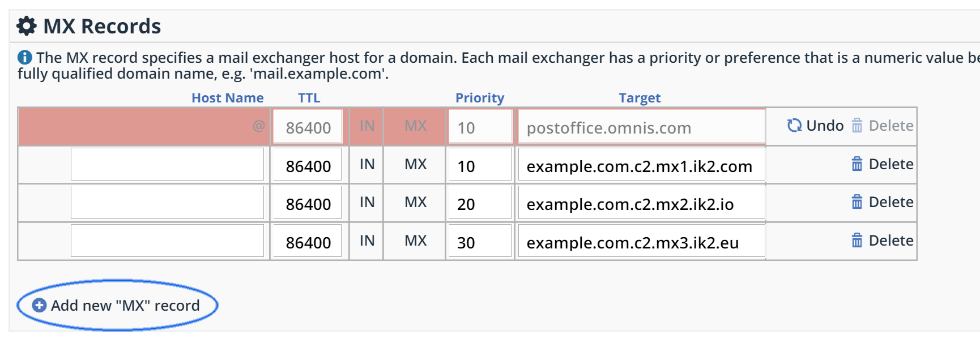Screen dimensions: 980x339
Task: Click TTL field of mx1.ik2.com record
Action: click(308, 165)
